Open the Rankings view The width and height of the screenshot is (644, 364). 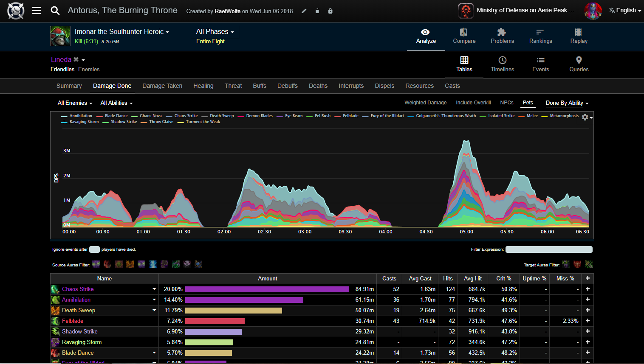[x=540, y=36]
